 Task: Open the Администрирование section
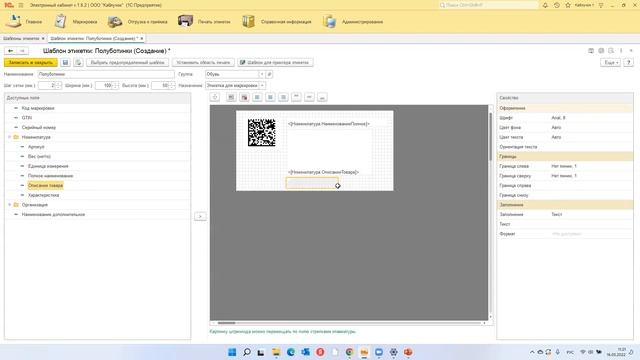353,22
